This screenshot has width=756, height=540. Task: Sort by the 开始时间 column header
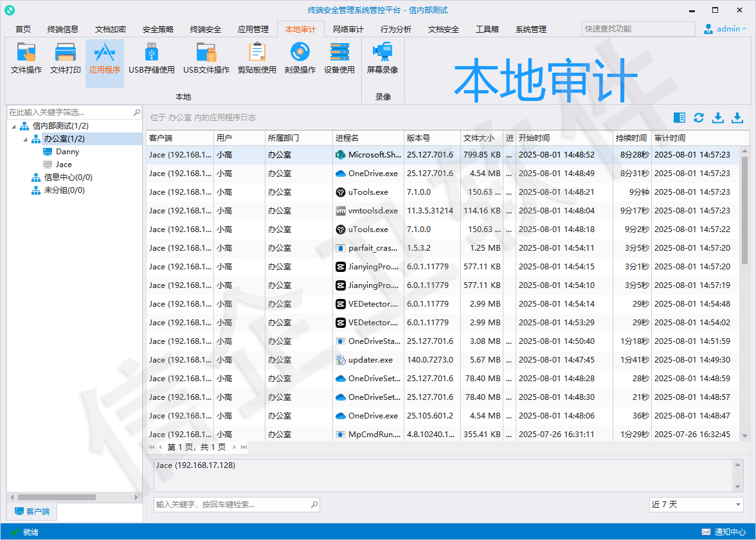click(564, 138)
